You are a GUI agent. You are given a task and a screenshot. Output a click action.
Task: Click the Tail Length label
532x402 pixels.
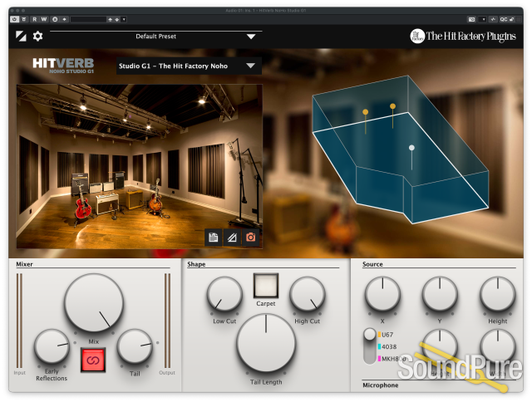pyautogui.click(x=266, y=382)
